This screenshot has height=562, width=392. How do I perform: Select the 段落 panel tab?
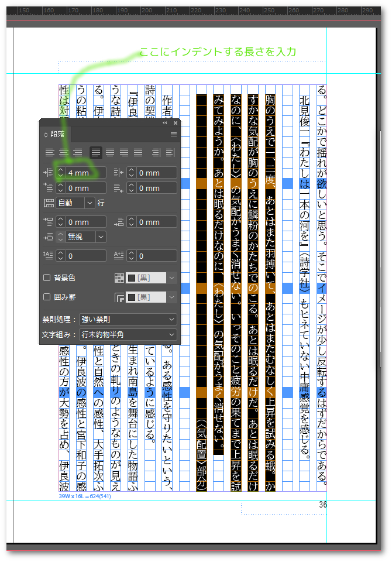point(58,134)
